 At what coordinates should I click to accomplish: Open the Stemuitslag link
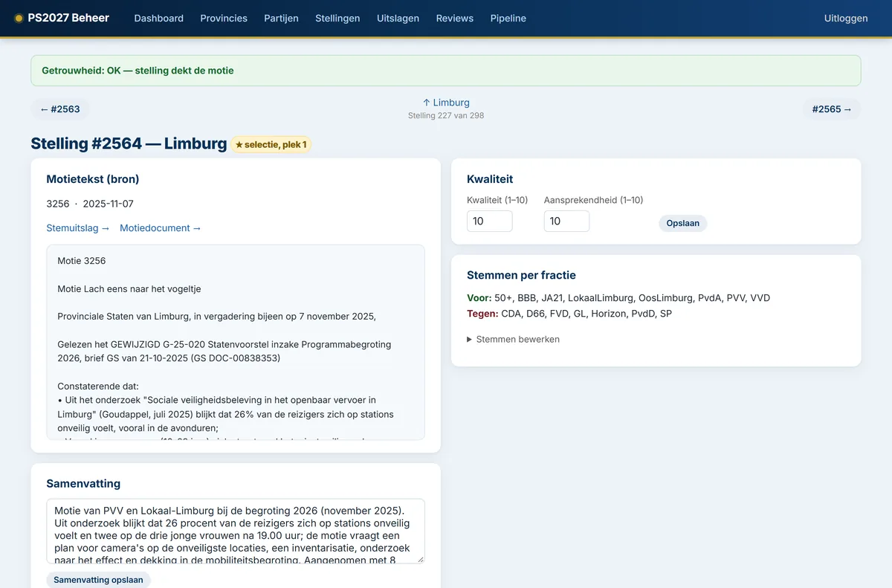click(x=78, y=228)
